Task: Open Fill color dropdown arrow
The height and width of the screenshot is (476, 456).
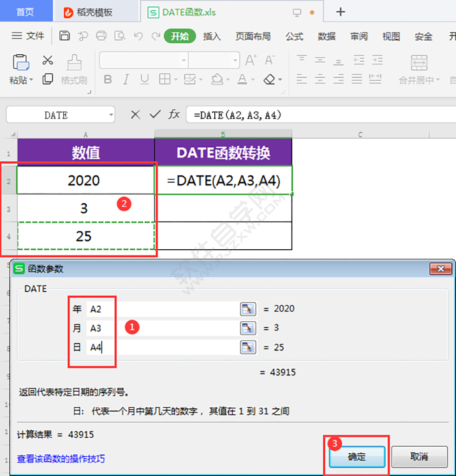Action: (x=228, y=80)
